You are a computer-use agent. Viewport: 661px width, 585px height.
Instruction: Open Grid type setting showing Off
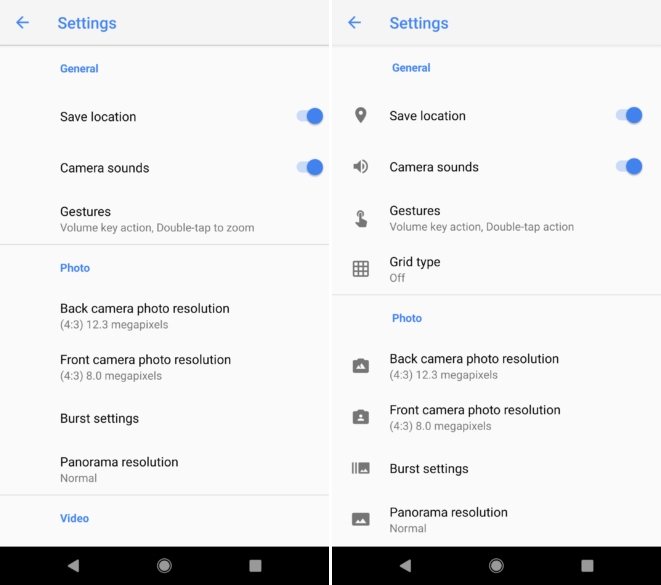click(x=415, y=269)
